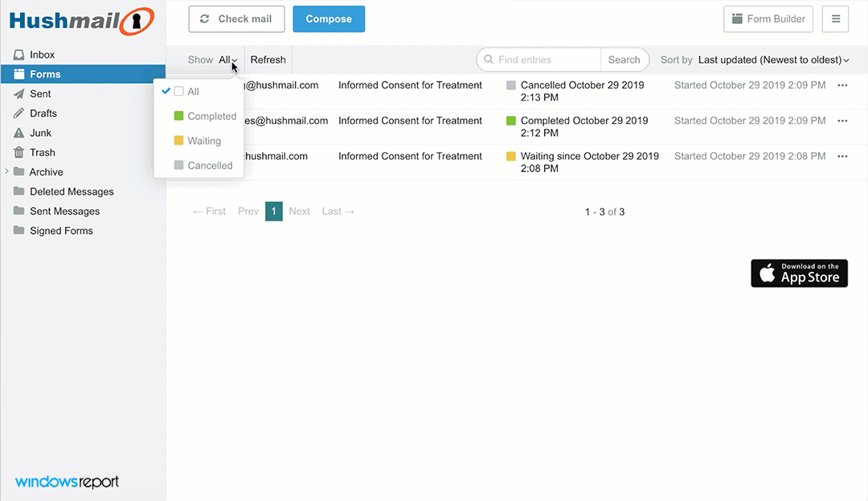Enable the Completed entries filter
Viewport: 868px width, 501px height.
(x=177, y=116)
